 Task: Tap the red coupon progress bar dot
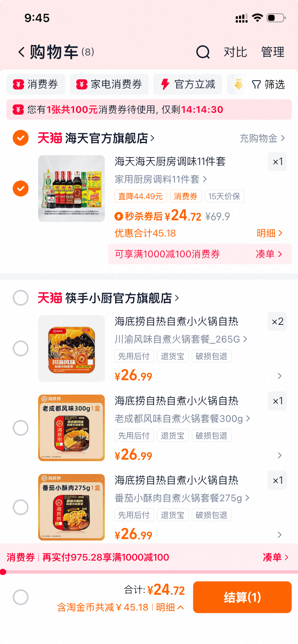tap(3, 572)
